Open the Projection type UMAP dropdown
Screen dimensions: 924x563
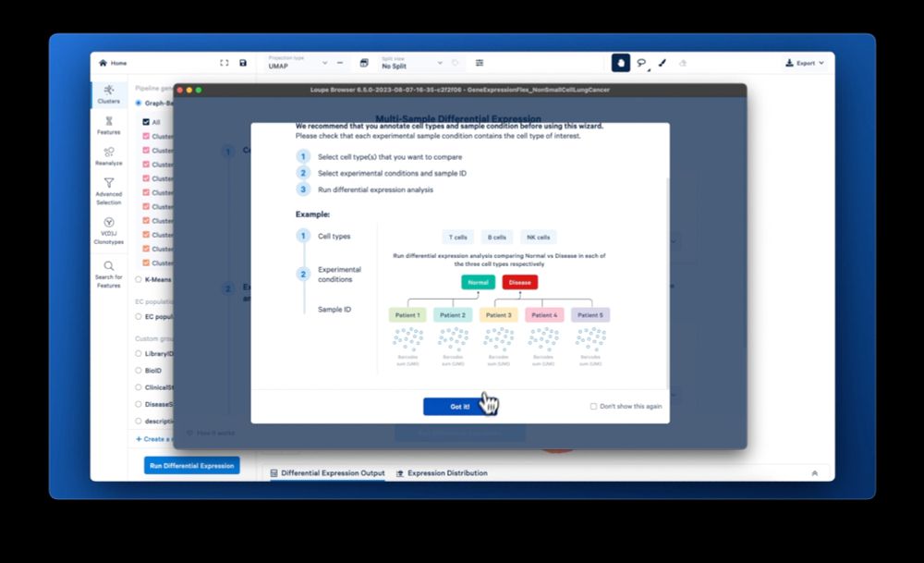tap(298, 63)
